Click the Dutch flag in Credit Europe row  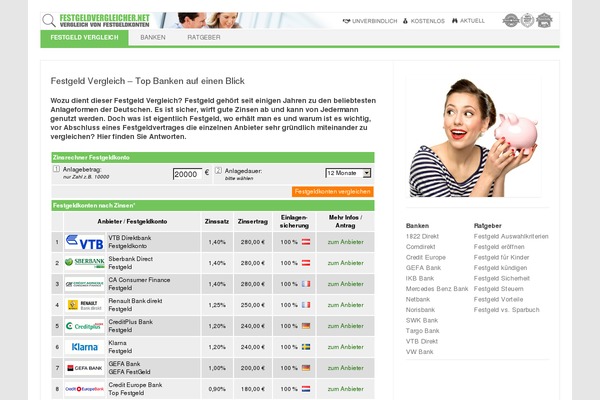306,389
